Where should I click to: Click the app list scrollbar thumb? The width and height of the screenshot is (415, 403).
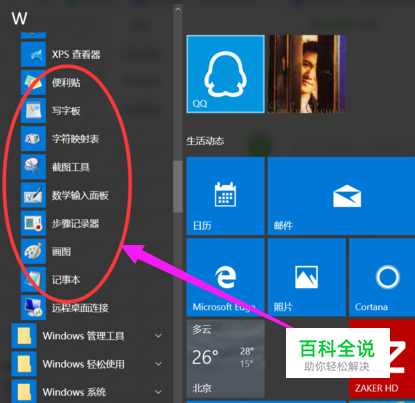coord(178,186)
